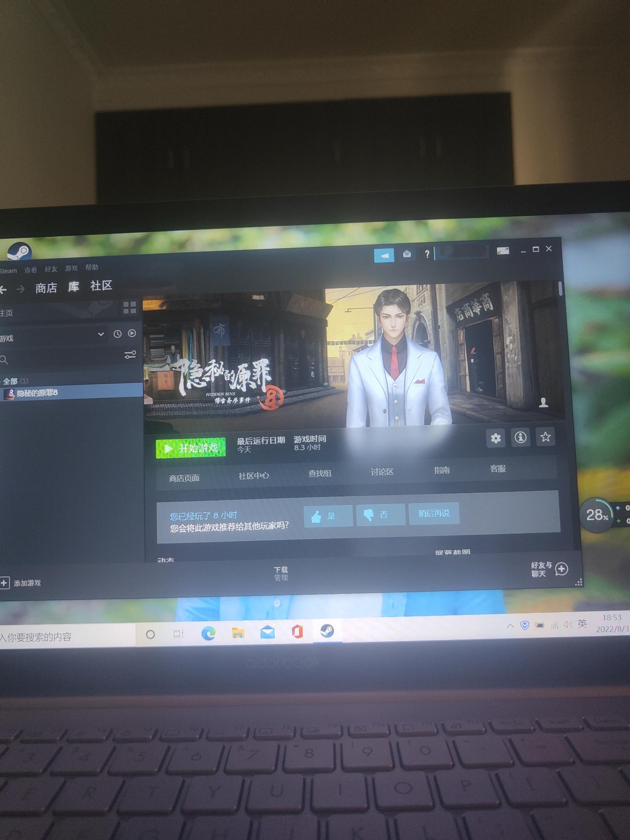Open friends and chat plus icon

561,569
